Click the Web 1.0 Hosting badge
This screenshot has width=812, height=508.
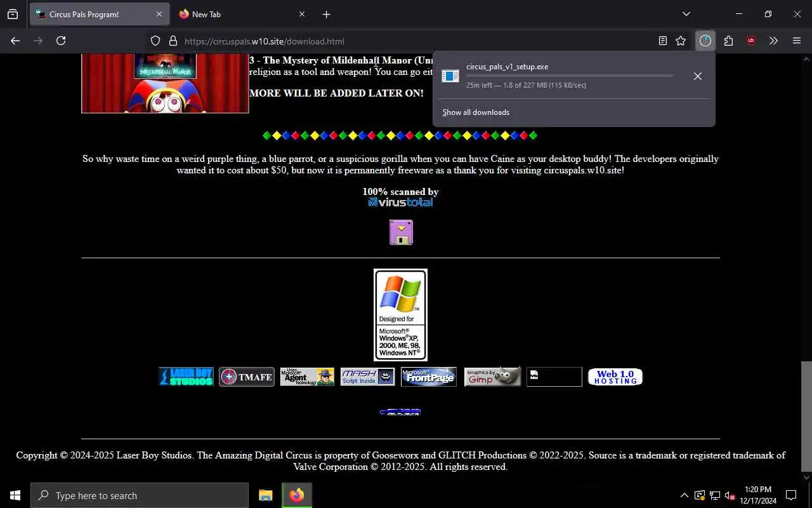coord(615,377)
